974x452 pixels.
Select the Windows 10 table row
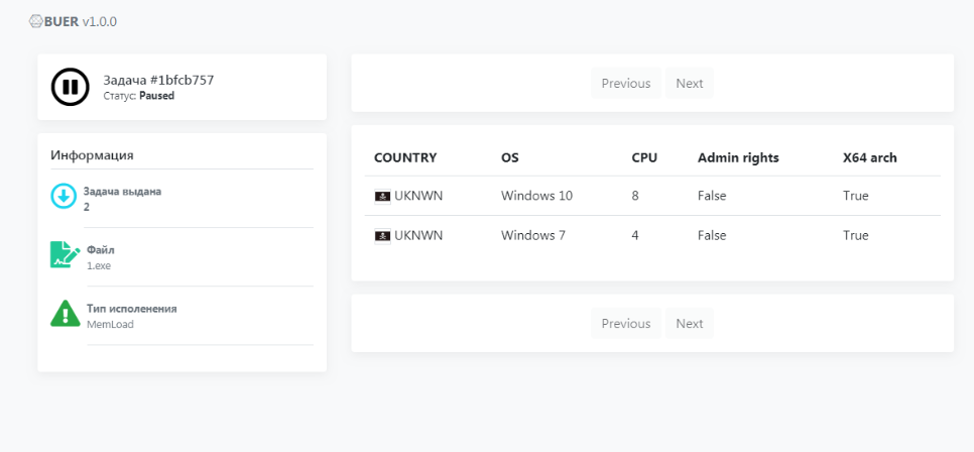pos(652,196)
